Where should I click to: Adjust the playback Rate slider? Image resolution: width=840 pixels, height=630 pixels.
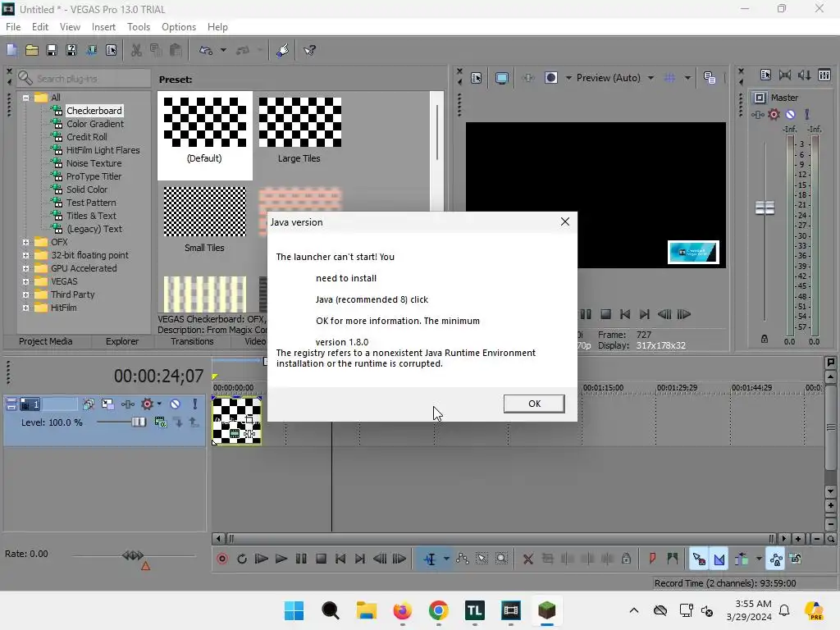pos(133,555)
